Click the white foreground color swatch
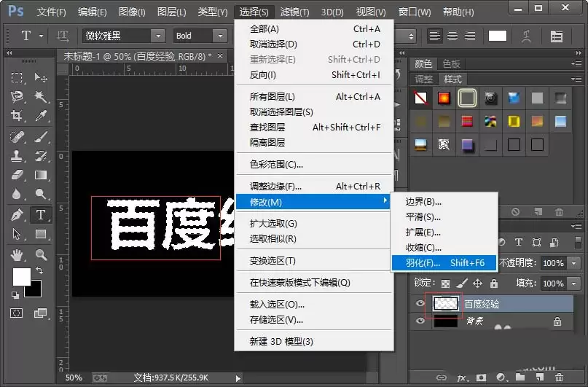The height and width of the screenshot is (387, 588). click(21, 277)
